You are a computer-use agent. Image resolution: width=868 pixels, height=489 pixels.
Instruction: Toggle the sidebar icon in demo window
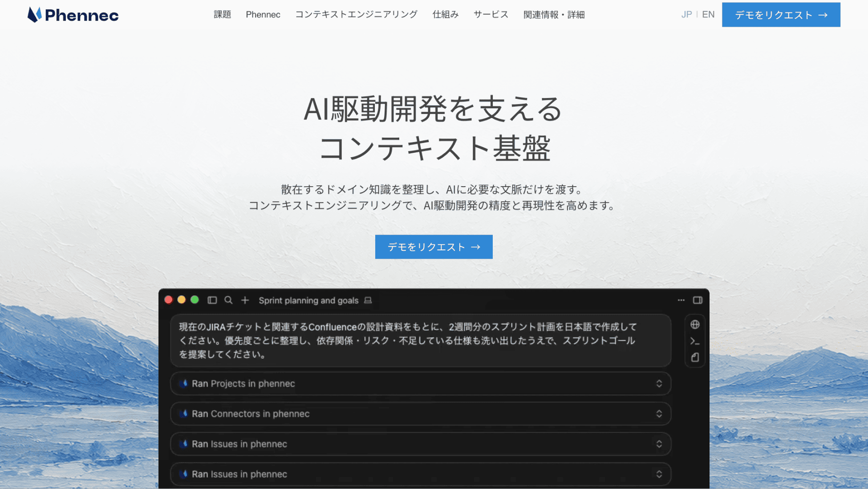pos(212,300)
